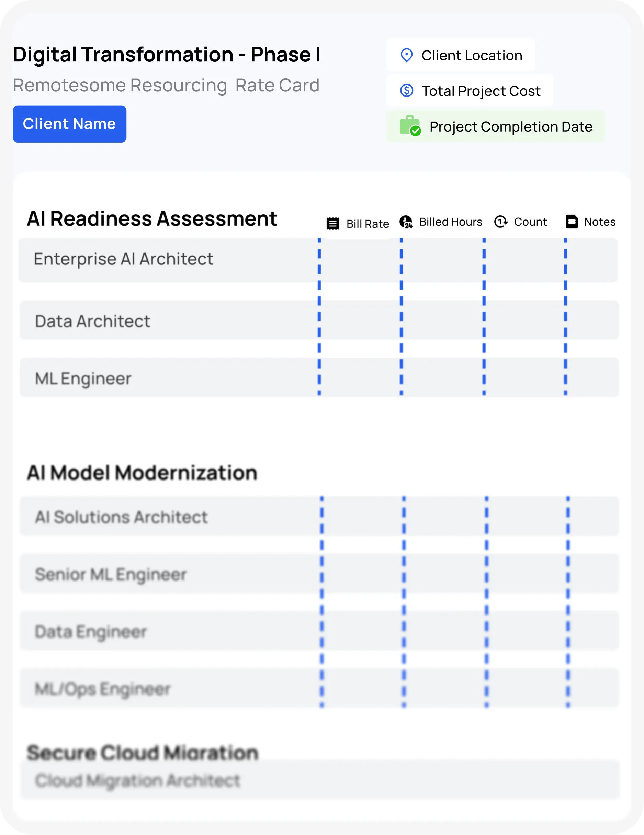Click the AI Readiness Assessment heading
Viewport: 644px width, 835px height.
152,219
